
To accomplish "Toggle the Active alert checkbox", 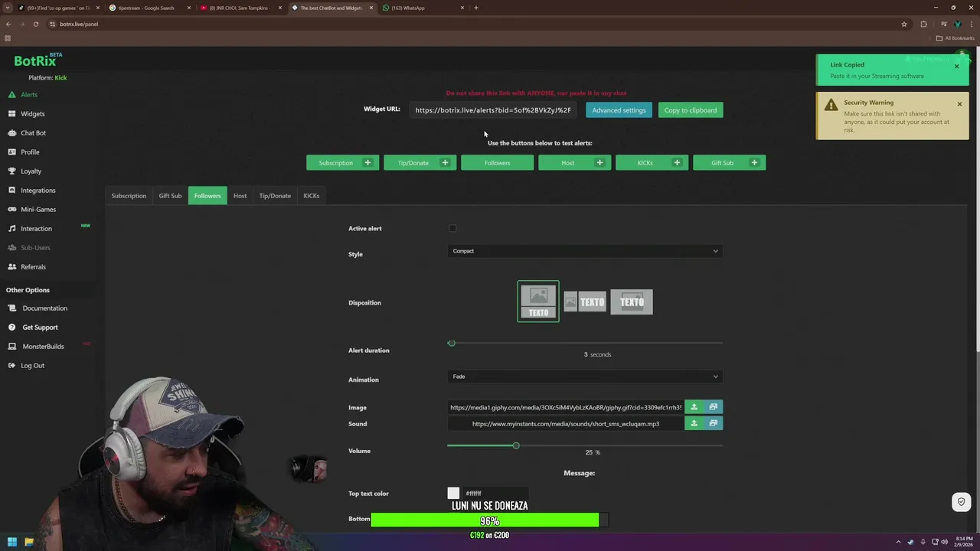I will pyautogui.click(x=452, y=228).
